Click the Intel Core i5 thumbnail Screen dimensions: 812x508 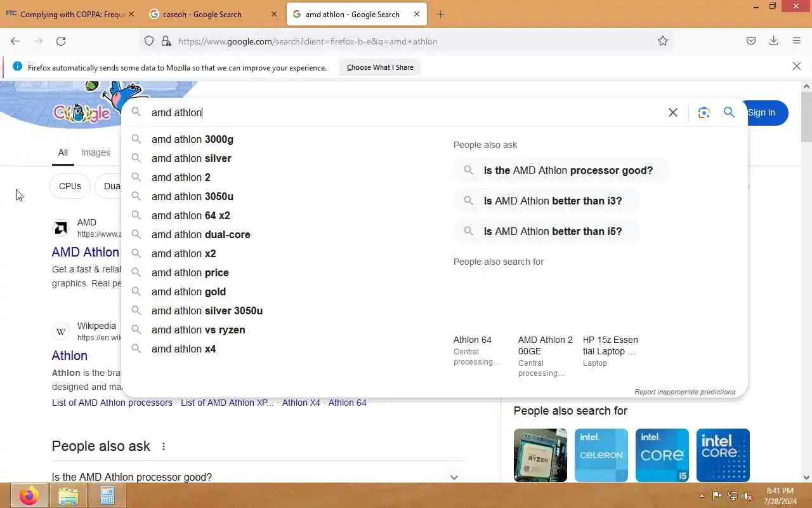tap(662, 455)
